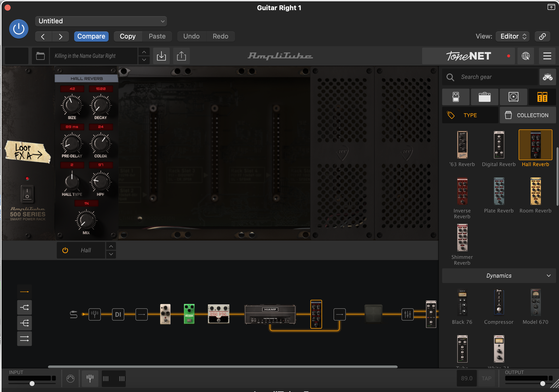The height and width of the screenshot is (392, 559).
Task: Select the Shimmer Reverb rack unit
Action: click(462, 244)
